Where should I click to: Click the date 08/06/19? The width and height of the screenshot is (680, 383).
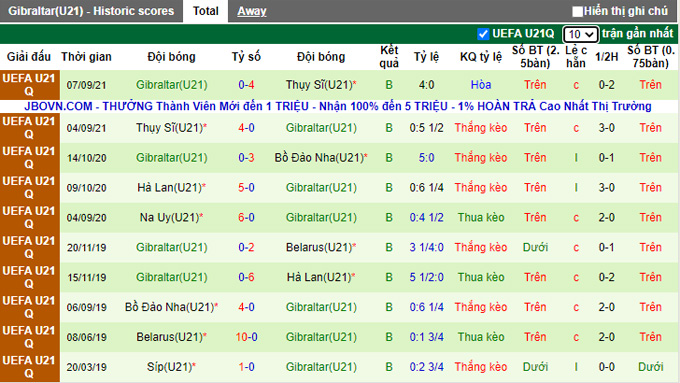(x=86, y=337)
